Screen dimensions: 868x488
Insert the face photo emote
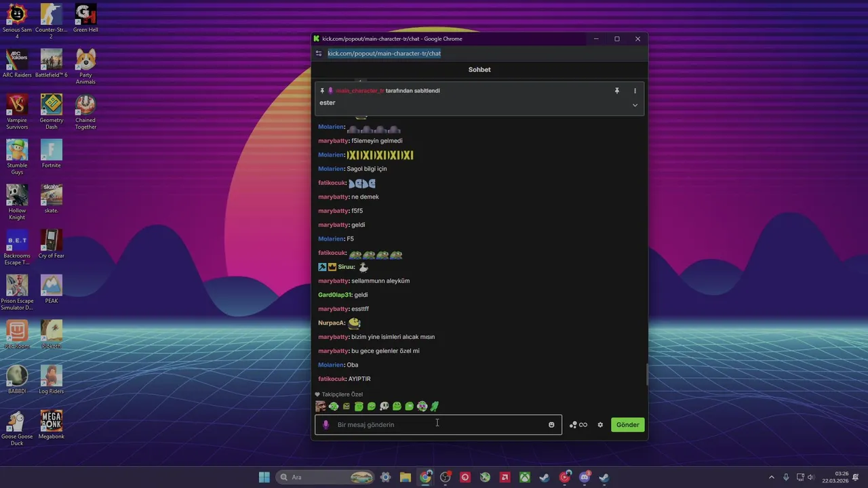tap(321, 406)
